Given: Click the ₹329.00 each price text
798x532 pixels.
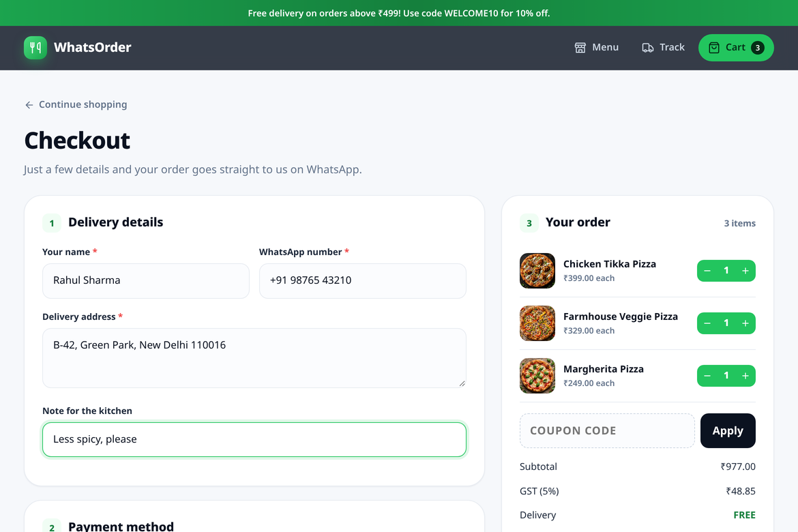Looking at the screenshot, I should (589, 331).
